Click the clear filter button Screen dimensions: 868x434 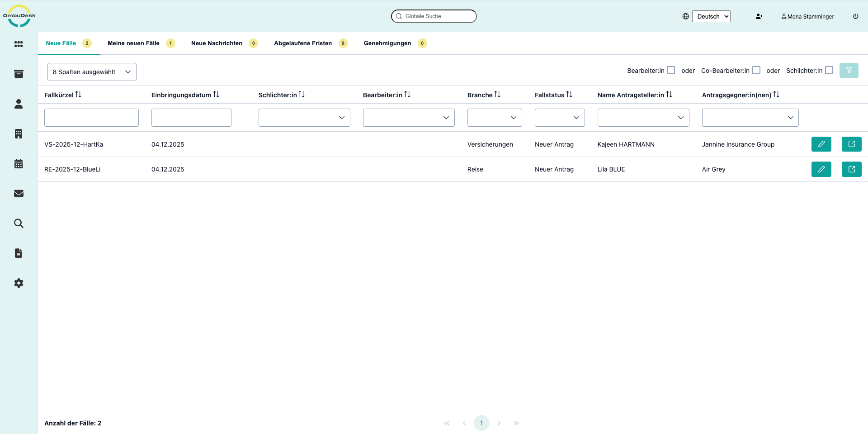click(x=849, y=71)
